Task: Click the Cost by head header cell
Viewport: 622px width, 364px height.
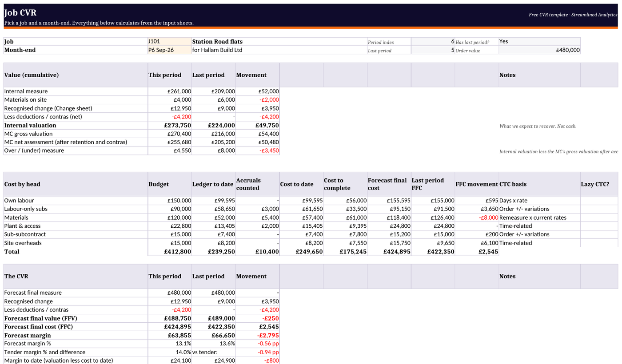Action: [76, 184]
